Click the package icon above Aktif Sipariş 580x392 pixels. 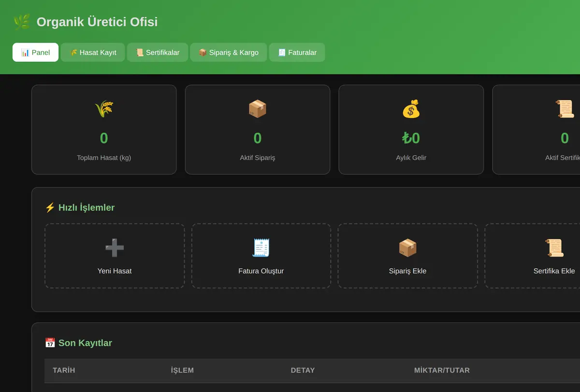[x=258, y=109]
